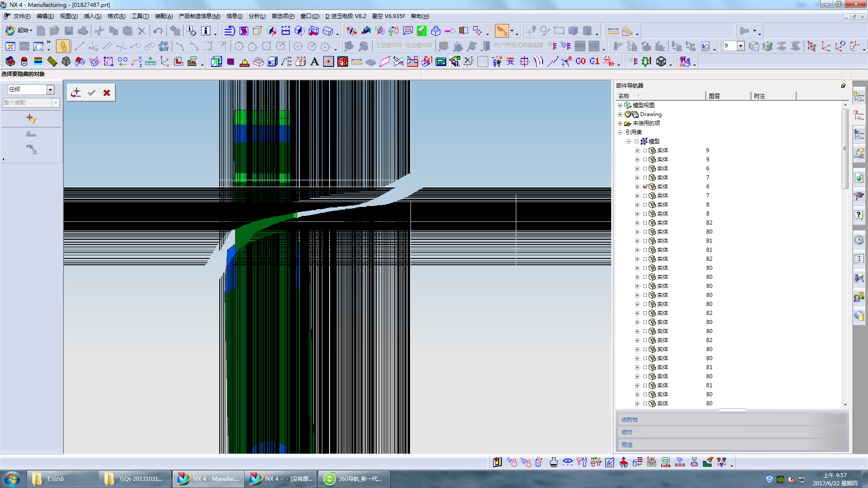Open the 任何 type filter dropdown
The image size is (868, 488).
pos(50,89)
